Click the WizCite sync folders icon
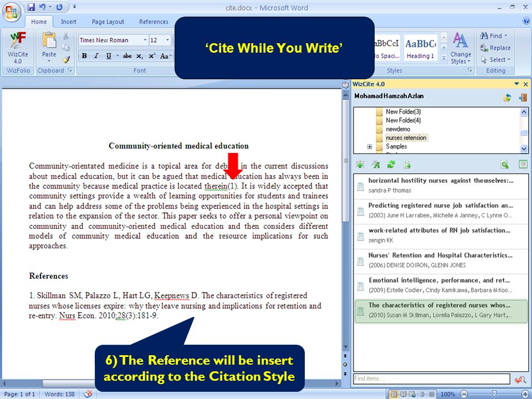Image resolution: width=532 pixels, height=399 pixels. click(x=507, y=98)
